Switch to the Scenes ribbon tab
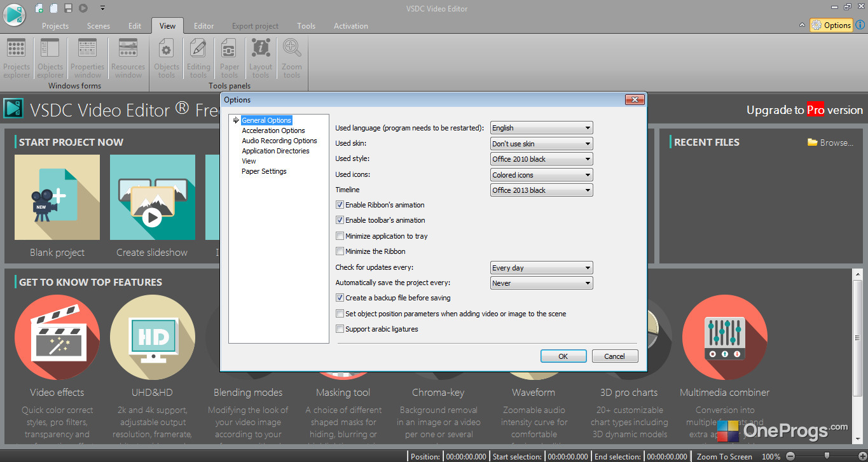The image size is (868, 462). point(99,26)
